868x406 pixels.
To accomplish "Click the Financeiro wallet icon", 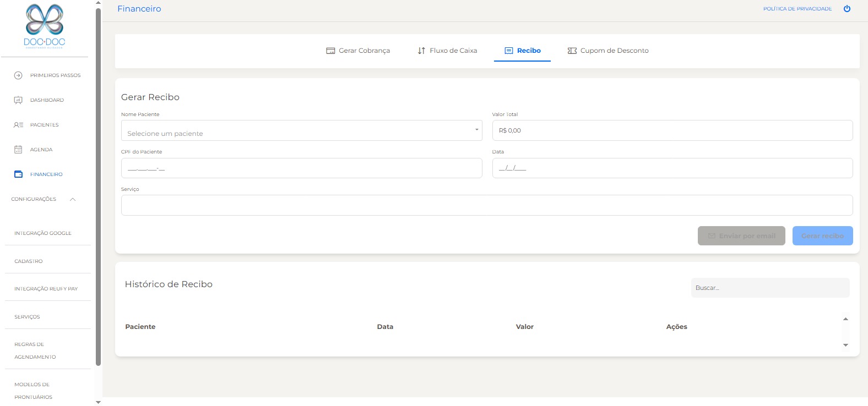I will (18, 174).
